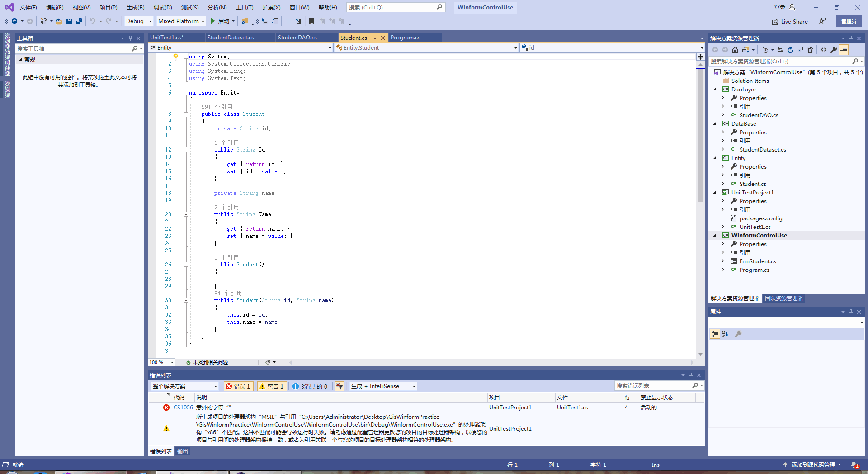Click the account sign-in person icon

pyautogui.click(x=792, y=7)
